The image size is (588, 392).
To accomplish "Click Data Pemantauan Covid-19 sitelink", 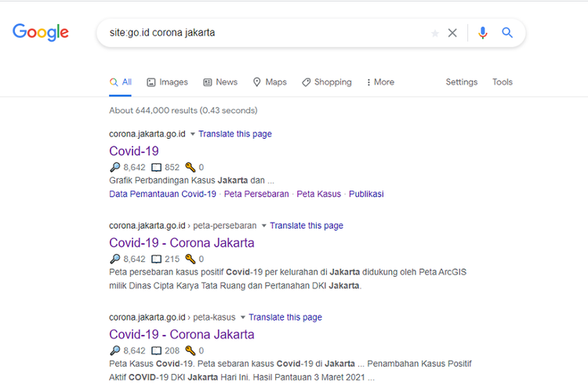I will tap(162, 194).
